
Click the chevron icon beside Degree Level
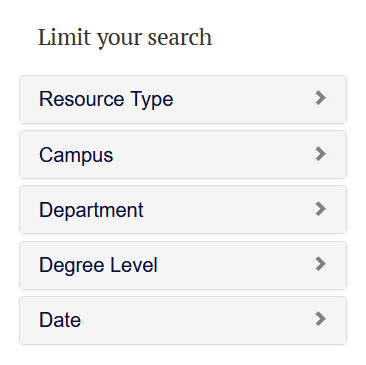coord(320,264)
